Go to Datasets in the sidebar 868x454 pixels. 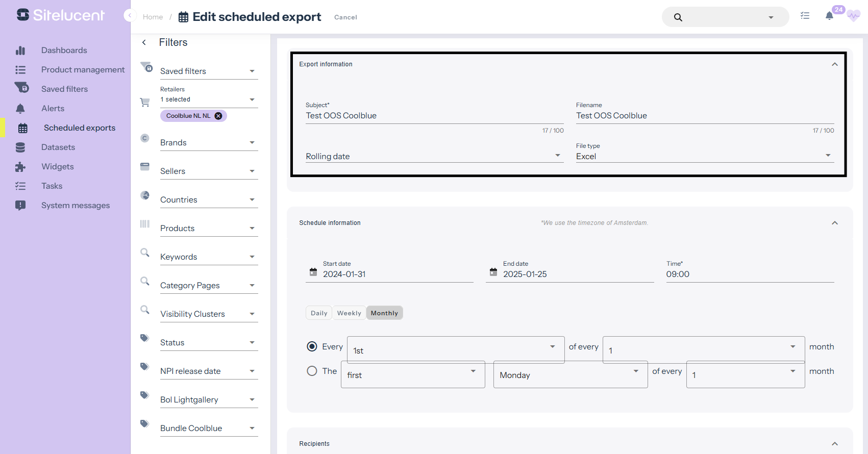click(58, 147)
